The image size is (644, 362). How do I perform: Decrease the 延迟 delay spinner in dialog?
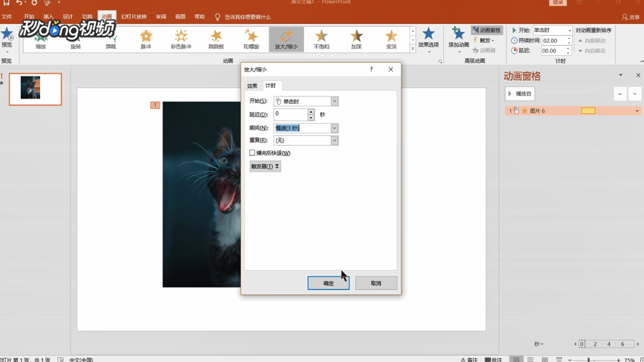point(311,117)
